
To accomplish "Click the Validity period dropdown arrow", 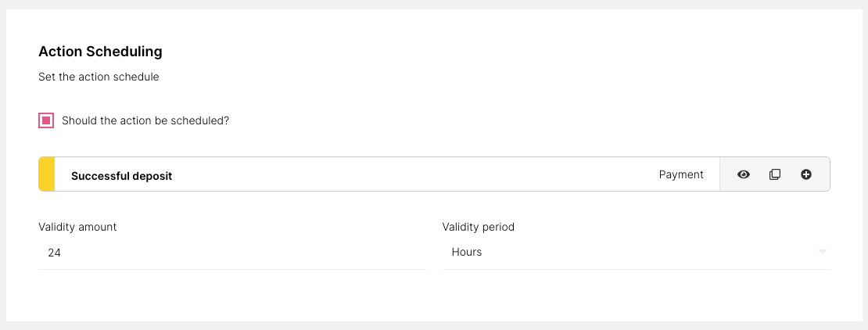I will click(821, 252).
